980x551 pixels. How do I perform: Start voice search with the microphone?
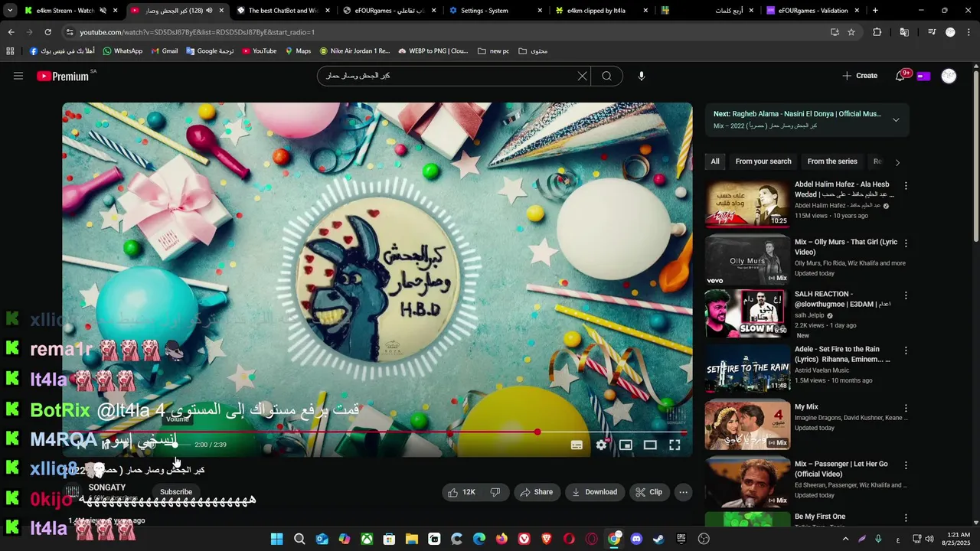click(x=642, y=76)
